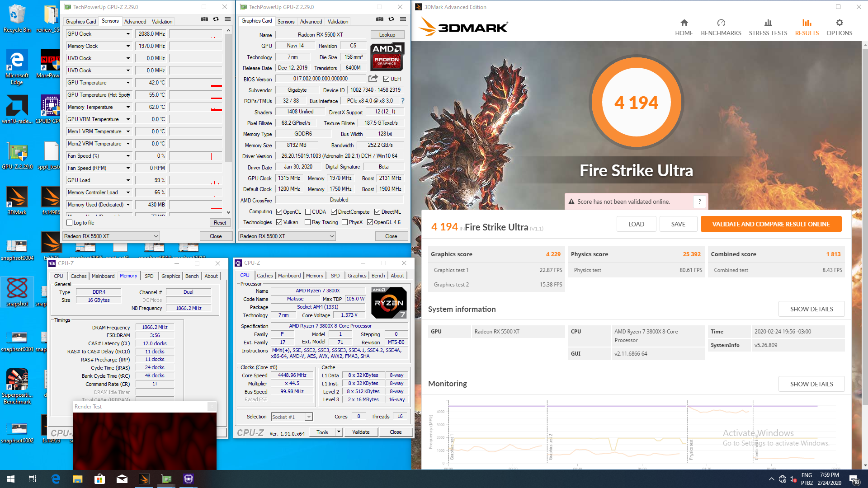Toggle PhysX checkbox
Image resolution: width=868 pixels, height=488 pixels.
(x=345, y=222)
